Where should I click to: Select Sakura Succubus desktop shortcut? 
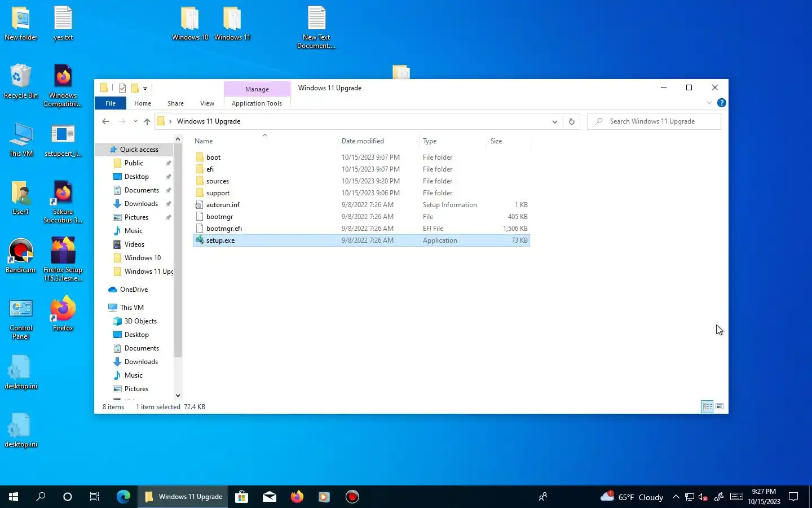click(63, 202)
